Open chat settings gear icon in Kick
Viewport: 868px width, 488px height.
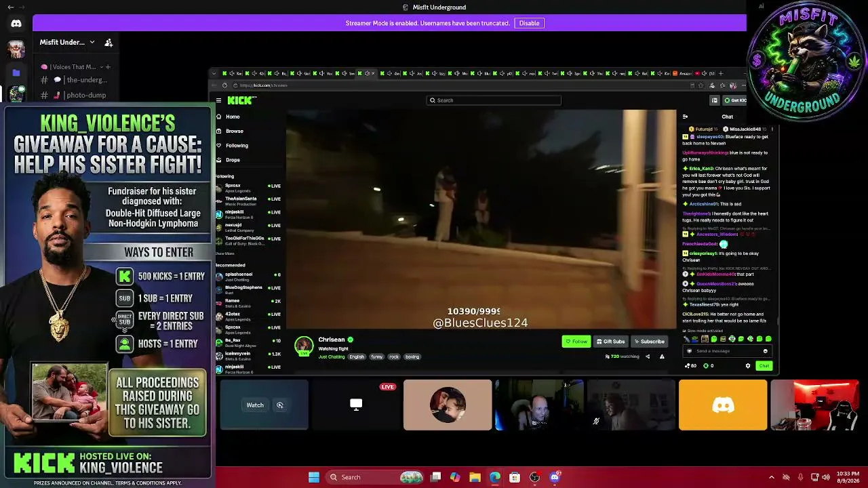pos(748,366)
